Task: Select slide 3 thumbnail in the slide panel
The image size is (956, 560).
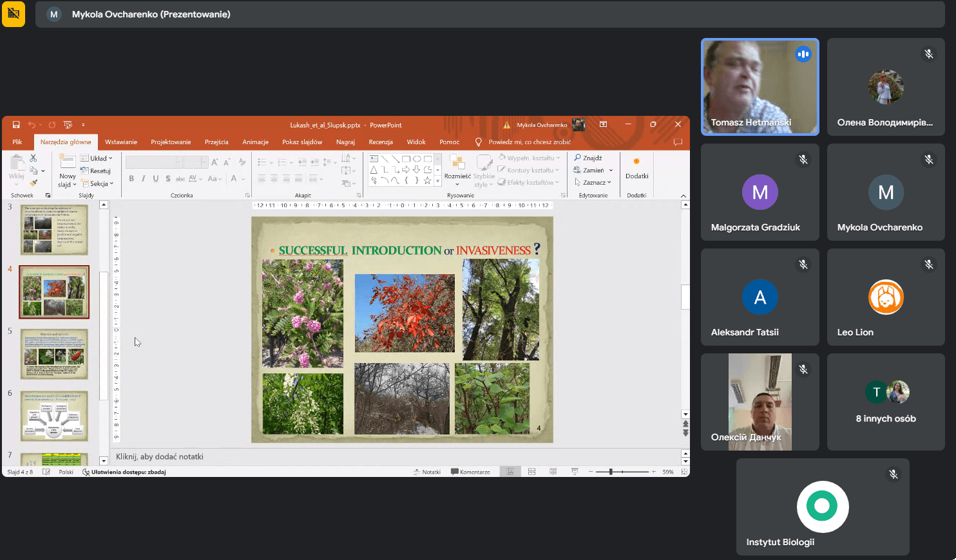Action: click(x=54, y=230)
